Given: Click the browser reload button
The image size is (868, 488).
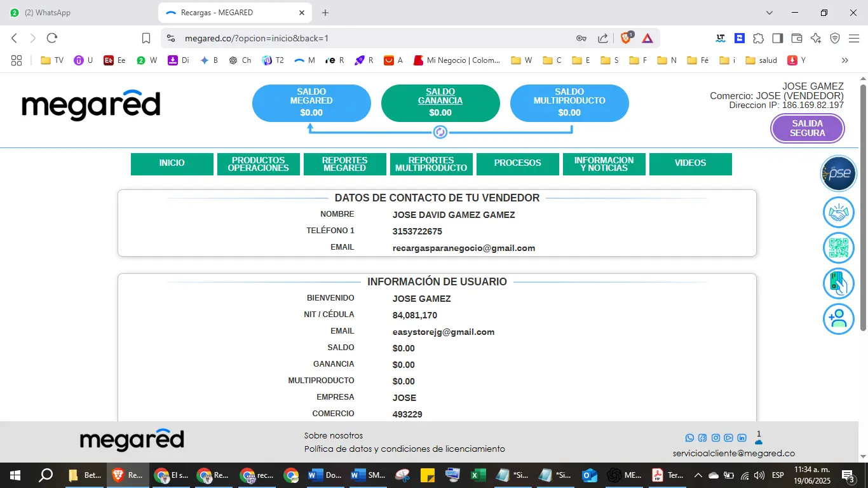Looking at the screenshot, I should [x=52, y=38].
